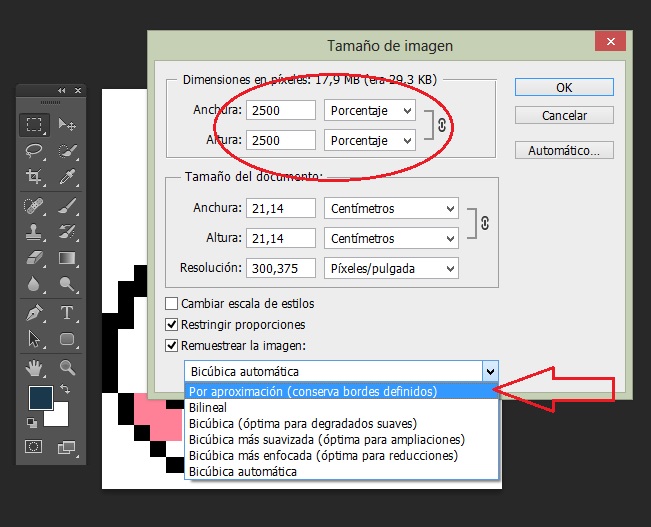
Task: Uncheck Remuestrear la imagen
Action: (171, 346)
